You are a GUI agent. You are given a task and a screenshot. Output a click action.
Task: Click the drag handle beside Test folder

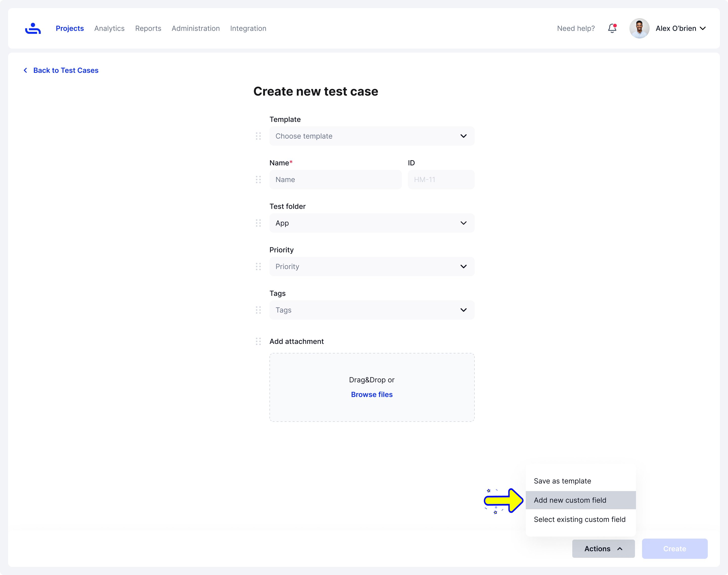point(258,223)
